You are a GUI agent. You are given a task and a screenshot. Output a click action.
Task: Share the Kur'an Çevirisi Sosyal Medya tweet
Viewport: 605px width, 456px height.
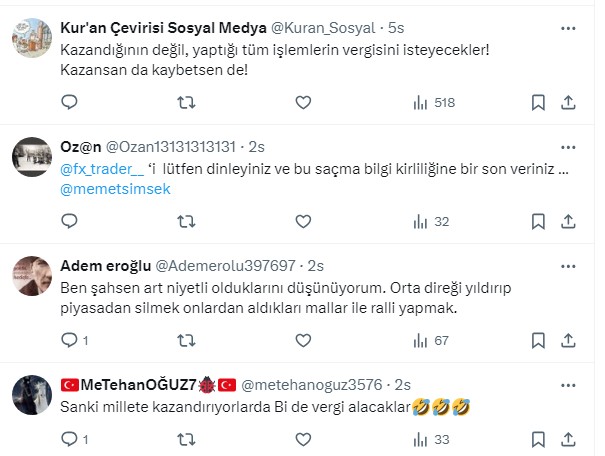[x=568, y=102]
